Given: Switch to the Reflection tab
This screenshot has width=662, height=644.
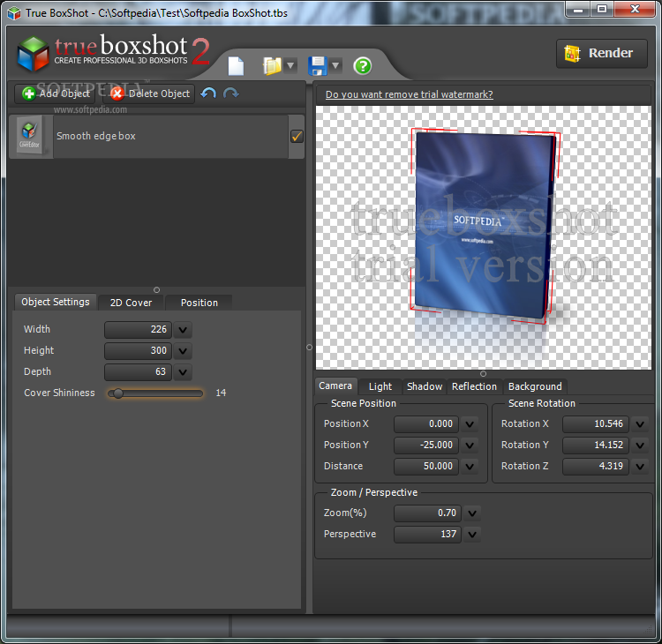Looking at the screenshot, I should tap(474, 386).
